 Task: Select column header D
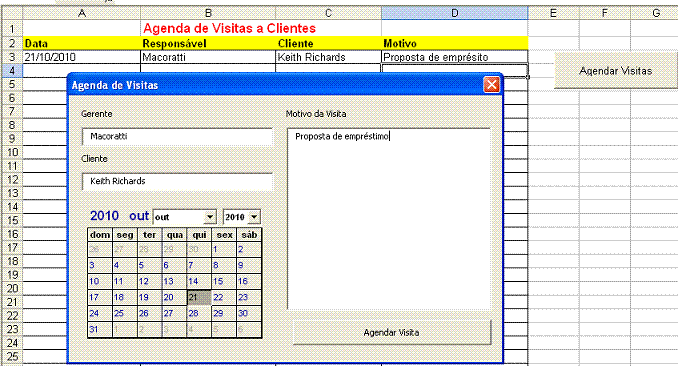(x=454, y=13)
